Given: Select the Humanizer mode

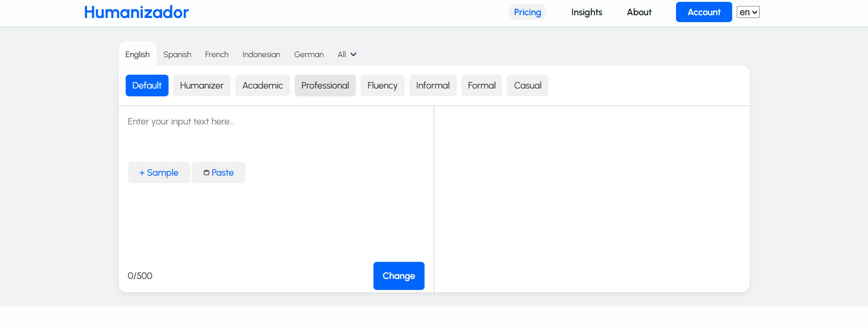Looking at the screenshot, I should pyautogui.click(x=202, y=85).
